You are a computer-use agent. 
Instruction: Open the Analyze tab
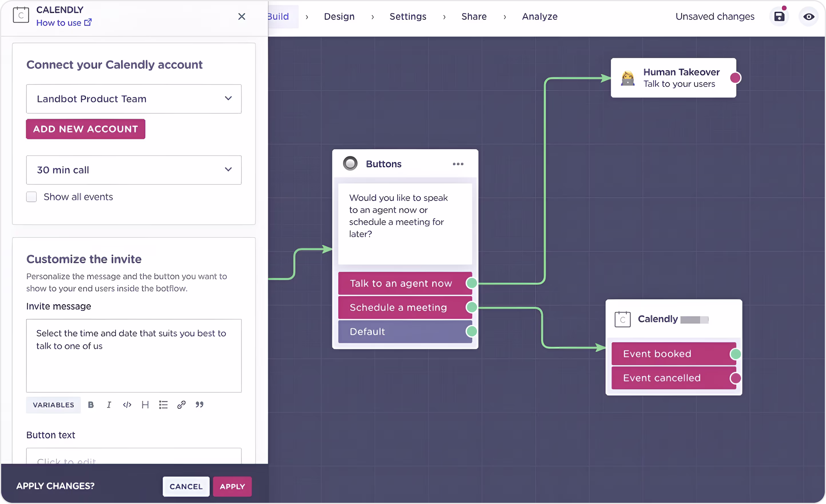tap(540, 16)
